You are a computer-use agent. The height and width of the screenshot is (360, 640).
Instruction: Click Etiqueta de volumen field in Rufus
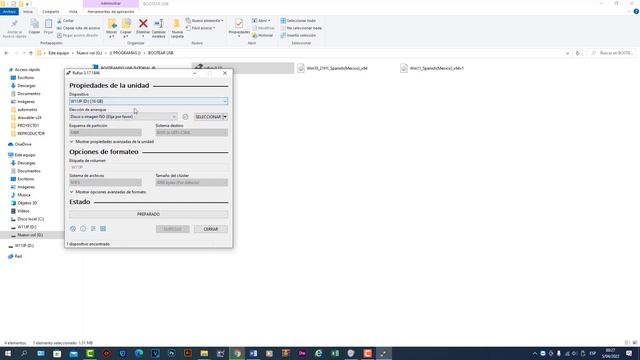149,167
